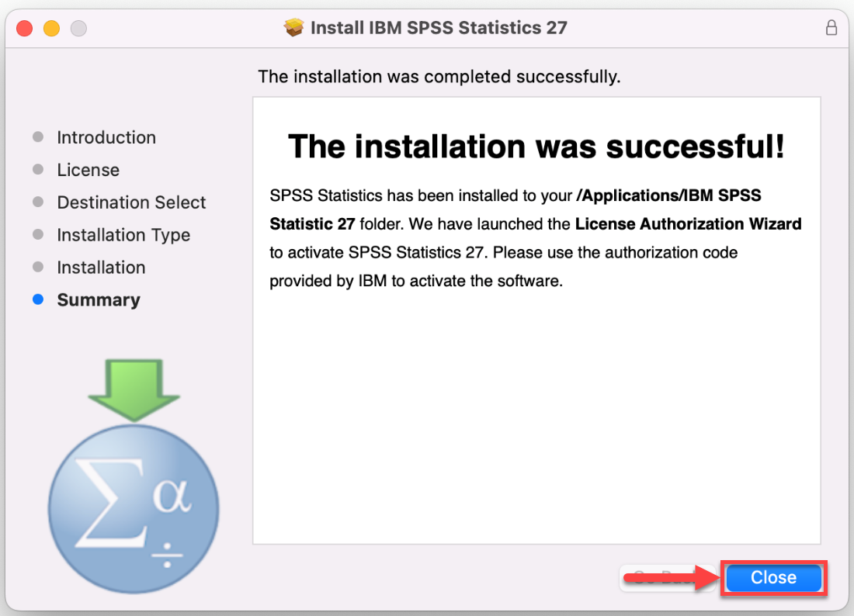Click the window title 'Install IBM SPSS Statistics 27'
The image size is (854, 616).
point(439,28)
